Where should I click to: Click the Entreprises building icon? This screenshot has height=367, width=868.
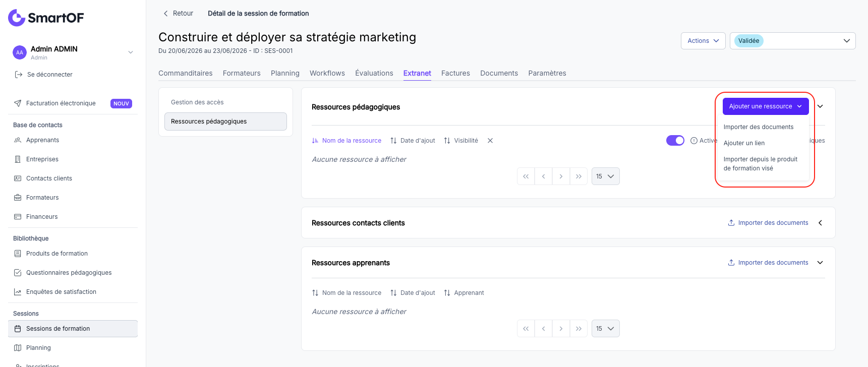pos(18,159)
